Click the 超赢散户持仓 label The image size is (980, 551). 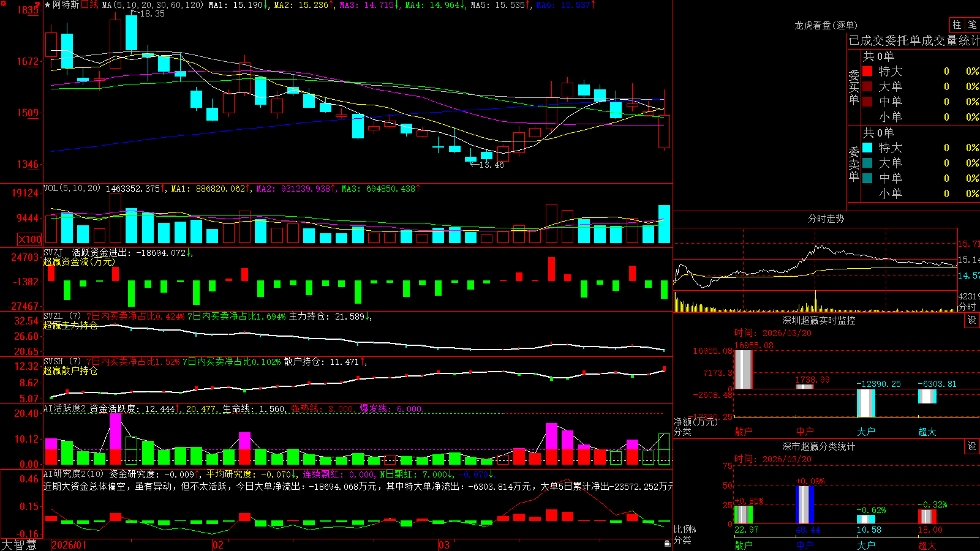click(x=70, y=370)
